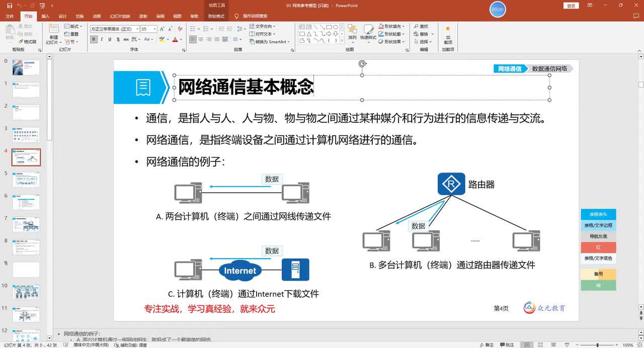Open Comments (批注) from the status bar

tap(507, 345)
